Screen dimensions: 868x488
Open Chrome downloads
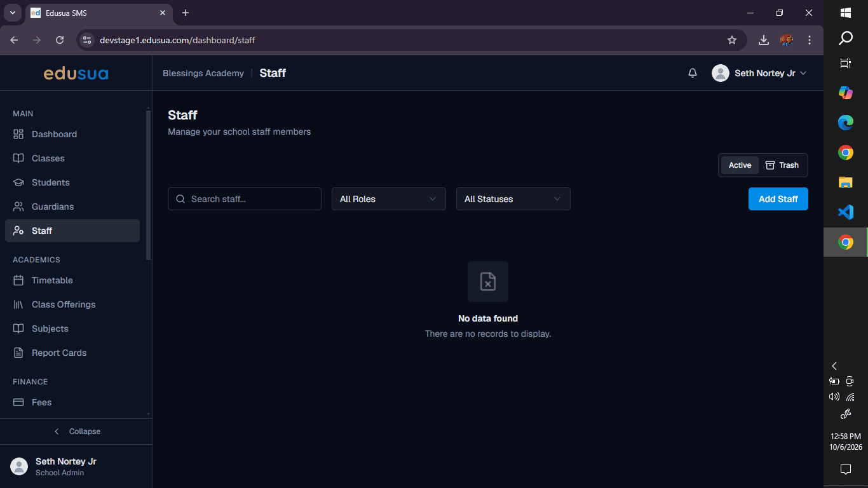[764, 40]
